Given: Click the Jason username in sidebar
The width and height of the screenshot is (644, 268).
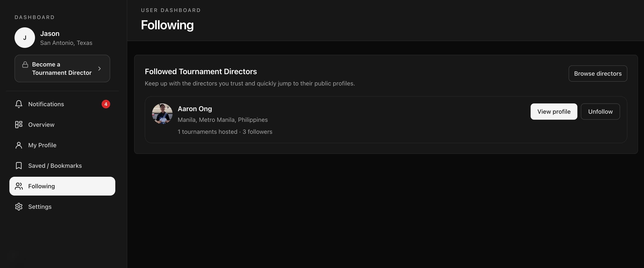Looking at the screenshot, I should click(x=50, y=34).
